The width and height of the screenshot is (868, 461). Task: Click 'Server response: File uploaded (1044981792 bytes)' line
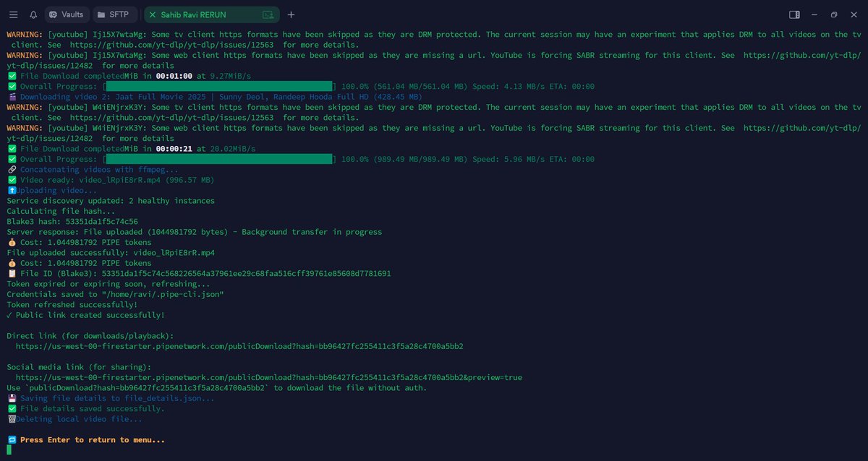[195, 232]
